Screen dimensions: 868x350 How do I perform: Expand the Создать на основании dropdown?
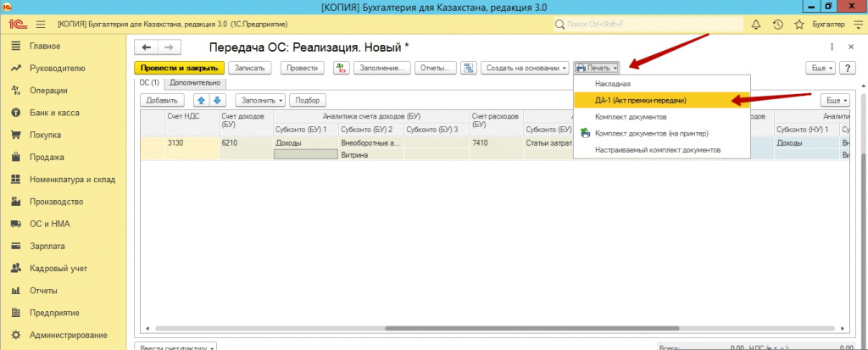[x=525, y=68]
